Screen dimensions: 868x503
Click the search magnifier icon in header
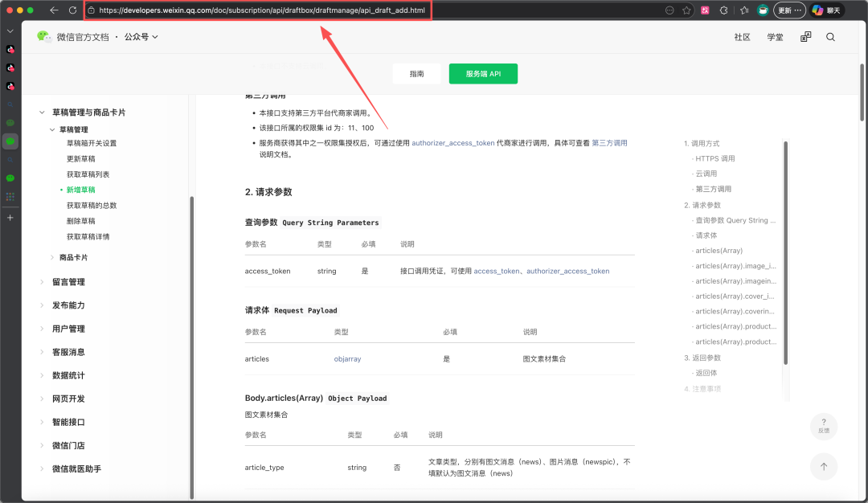[x=830, y=37]
